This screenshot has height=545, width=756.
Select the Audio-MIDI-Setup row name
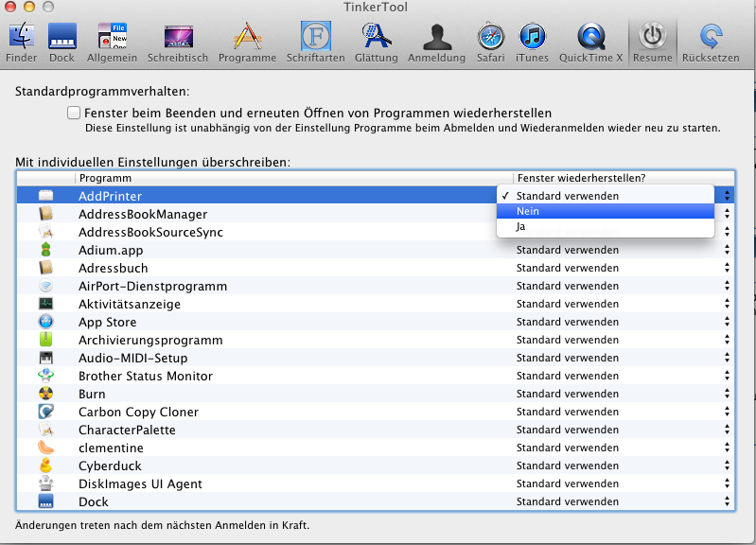[x=133, y=358]
